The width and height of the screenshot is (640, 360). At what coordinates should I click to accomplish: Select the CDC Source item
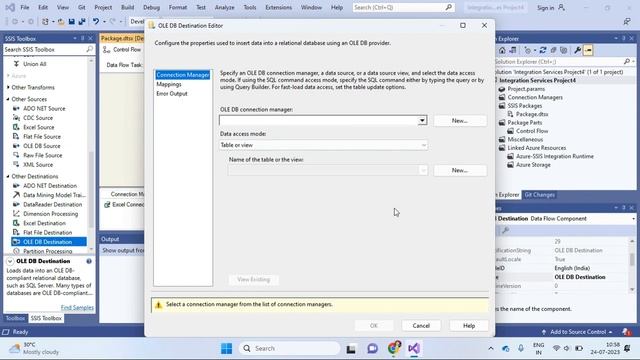tap(38, 118)
